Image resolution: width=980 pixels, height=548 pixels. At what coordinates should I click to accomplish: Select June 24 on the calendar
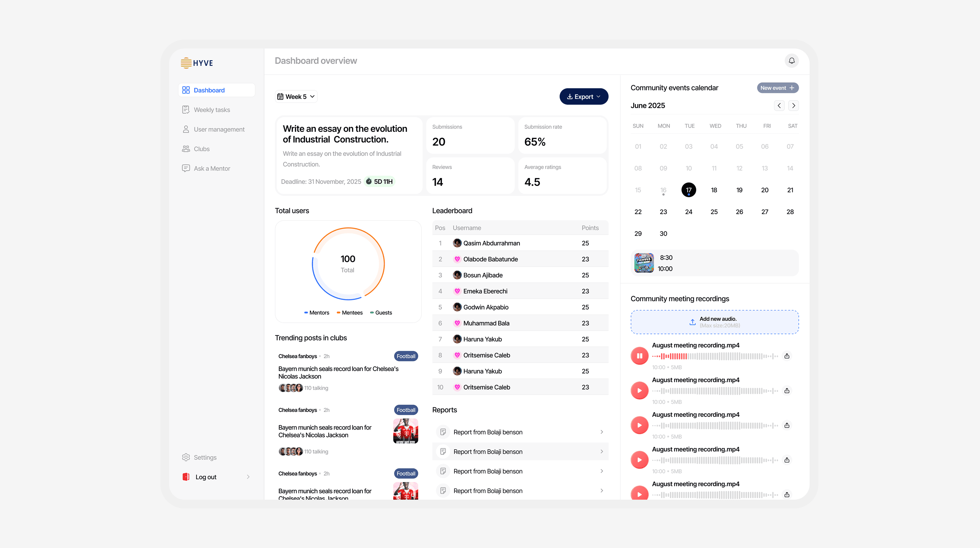click(x=689, y=212)
